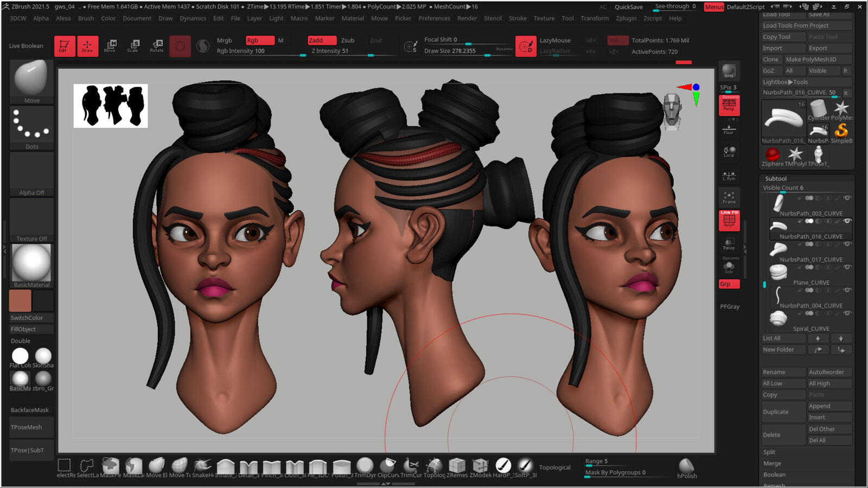Select the Cylinder3D tool thumbnail
The image size is (868, 488).
pyautogui.click(x=818, y=111)
